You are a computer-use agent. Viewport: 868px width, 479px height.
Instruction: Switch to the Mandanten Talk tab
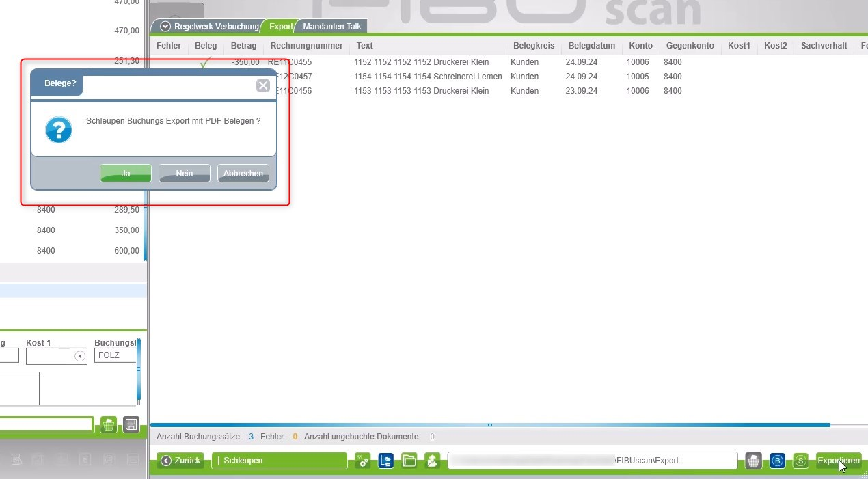click(x=332, y=27)
